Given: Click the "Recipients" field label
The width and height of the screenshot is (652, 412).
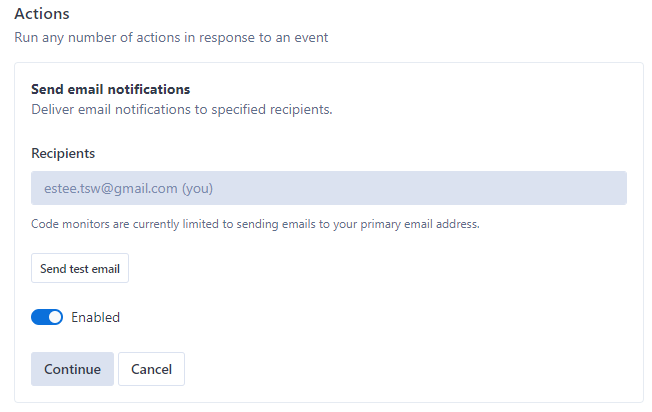Looking at the screenshot, I should 63,153.
